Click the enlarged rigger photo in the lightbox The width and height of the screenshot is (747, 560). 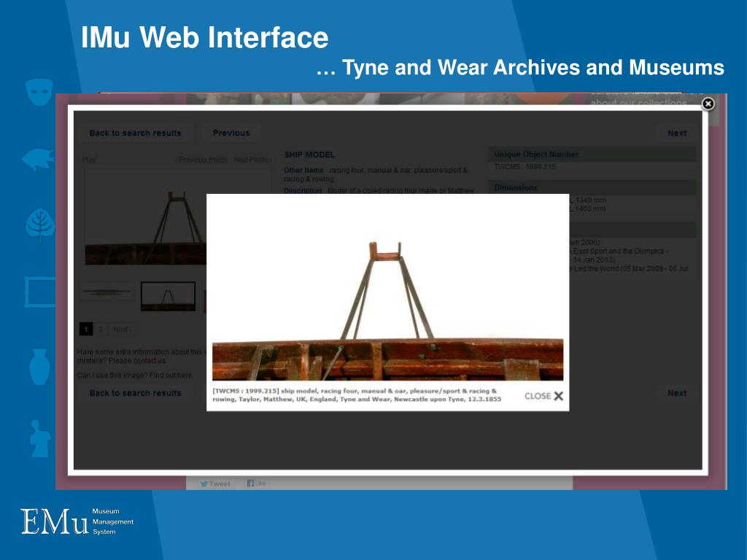pyautogui.click(x=388, y=290)
